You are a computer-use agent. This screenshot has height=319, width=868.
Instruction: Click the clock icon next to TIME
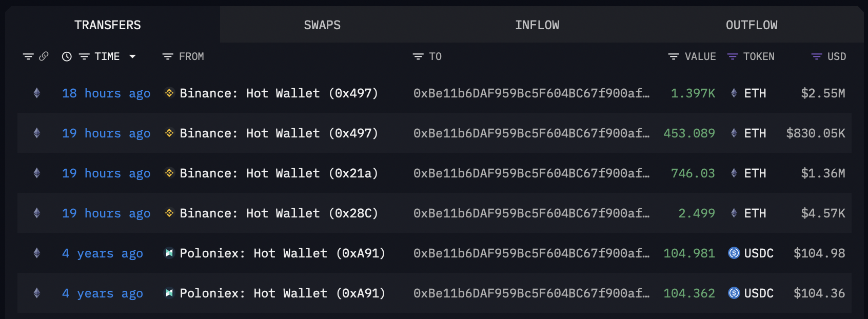67,56
